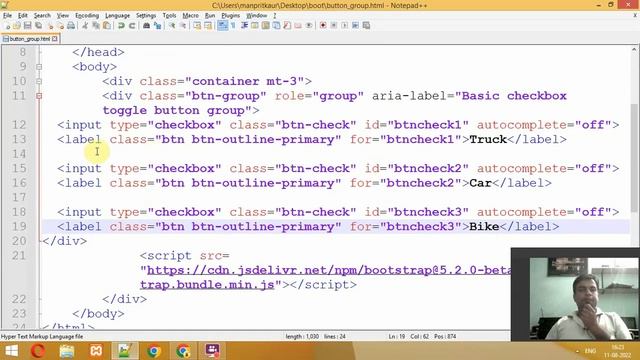Click the Replace toolbar icon

[x=157, y=25]
